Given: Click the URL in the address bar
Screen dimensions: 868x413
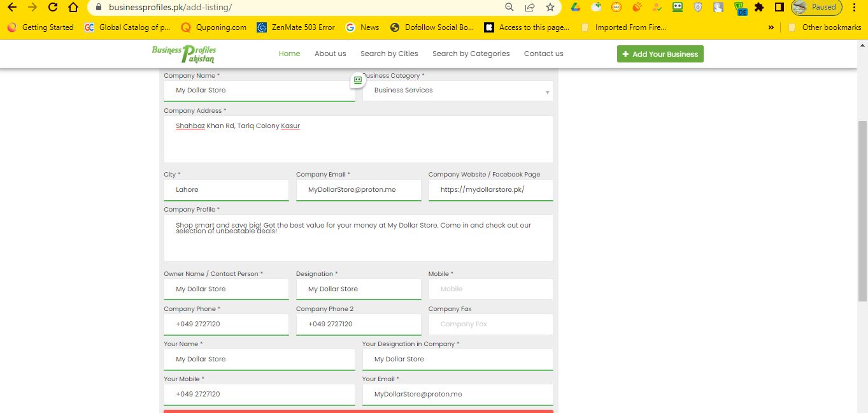Looking at the screenshot, I should coord(170,8).
